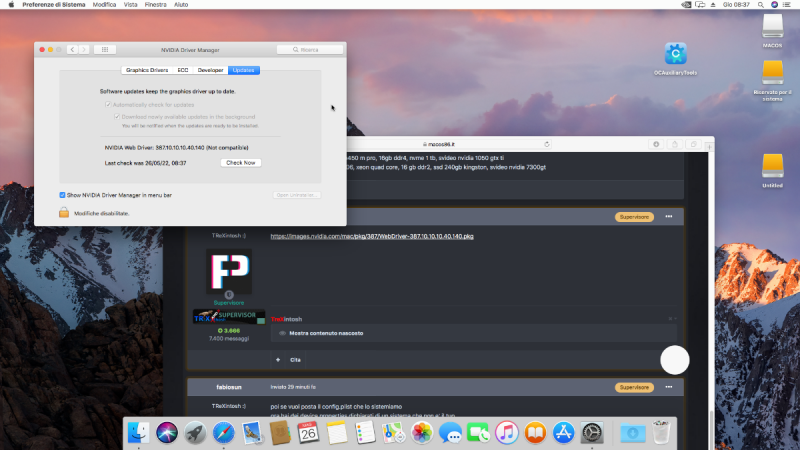Click the Check Now button
This screenshot has width=800, height=450.
tap(241, 163)
